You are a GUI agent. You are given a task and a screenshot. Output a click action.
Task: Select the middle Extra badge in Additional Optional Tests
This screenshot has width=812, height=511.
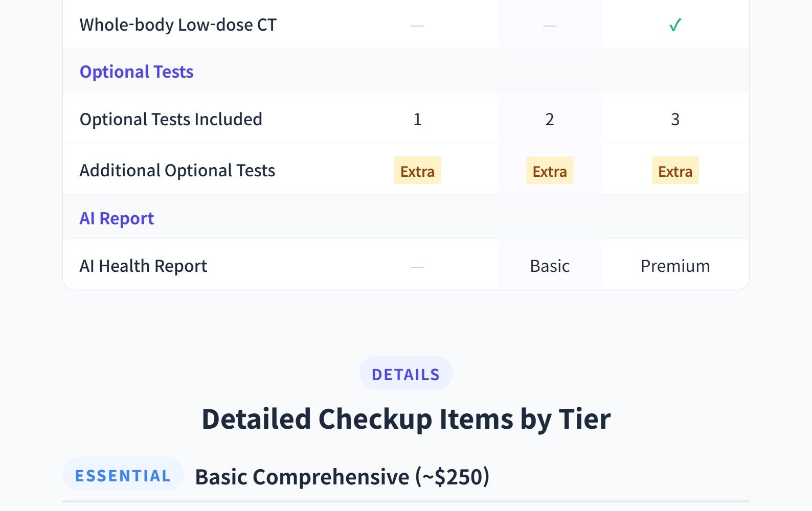(x=549, y=171)
